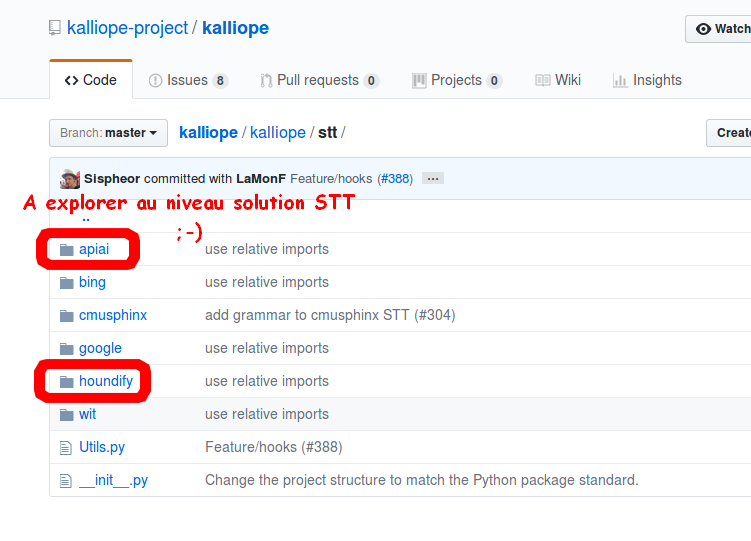Click the Watch eye icon
The height and width of the screenshot is (541, 751).
click(x=703, y=29)
